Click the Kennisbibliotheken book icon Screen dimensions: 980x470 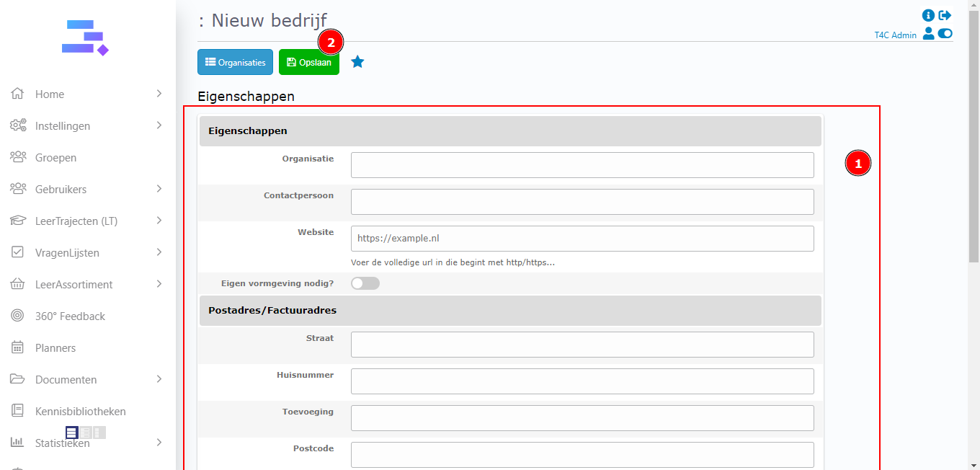coord(18,411)
